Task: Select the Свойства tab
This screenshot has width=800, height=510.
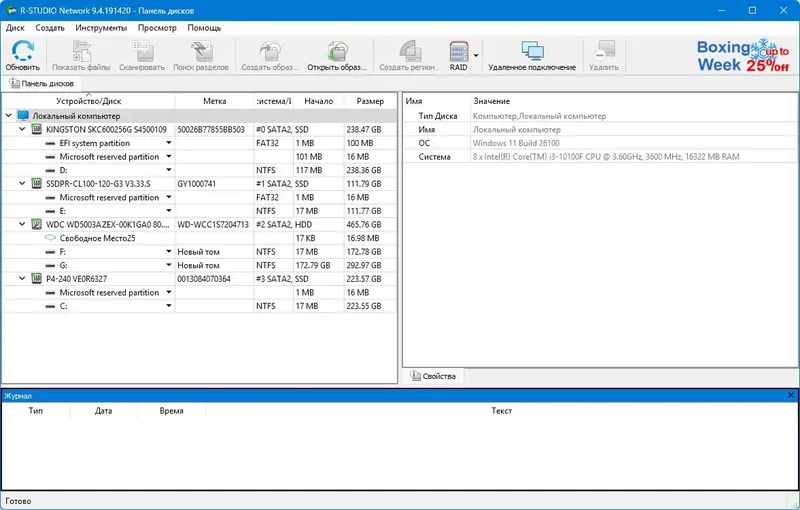Action: coord(433,376)
